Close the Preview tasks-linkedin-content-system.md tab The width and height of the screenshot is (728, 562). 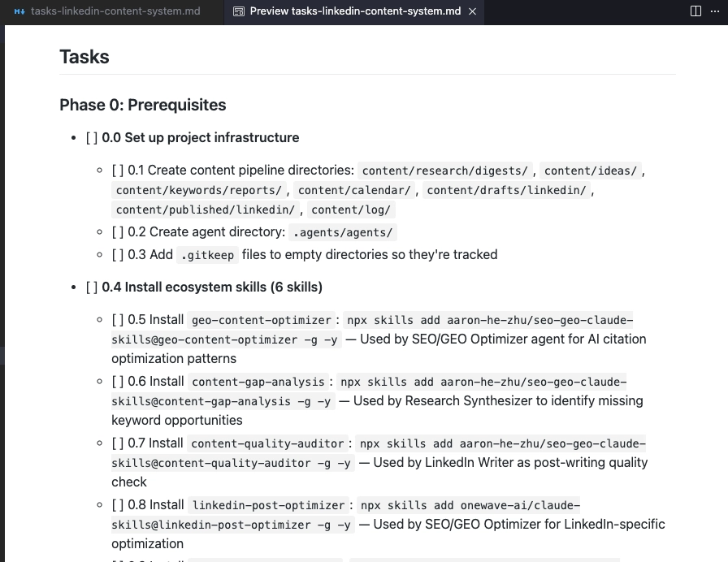(x=473, y=11)
